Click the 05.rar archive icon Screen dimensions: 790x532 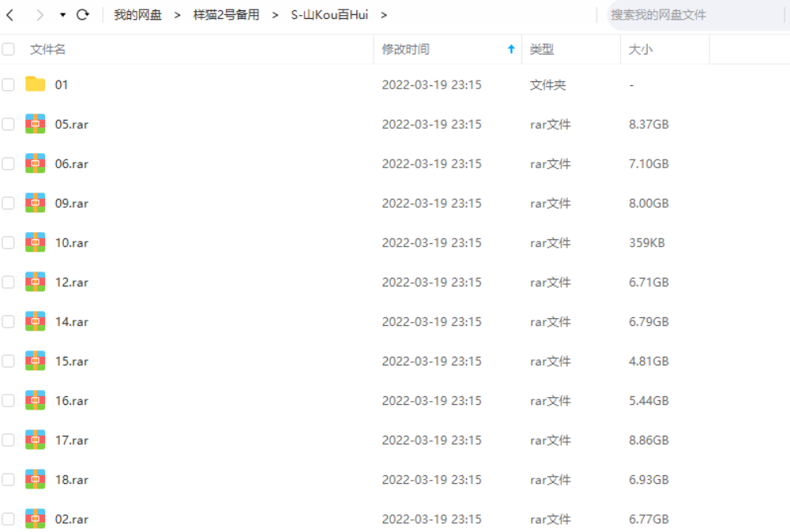click(35, 124)
